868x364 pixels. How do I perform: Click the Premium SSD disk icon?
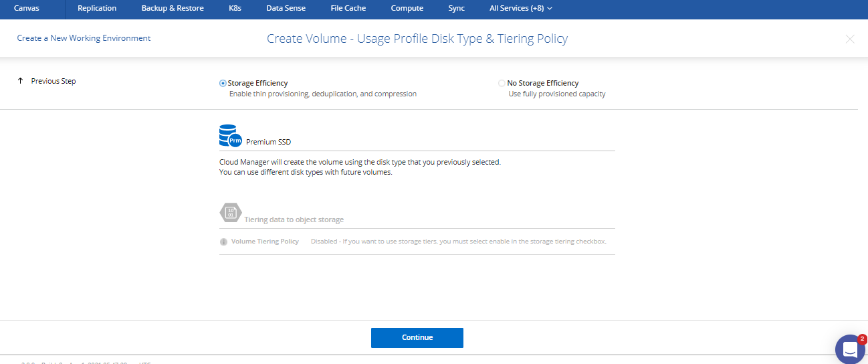[x=230, y=135]
